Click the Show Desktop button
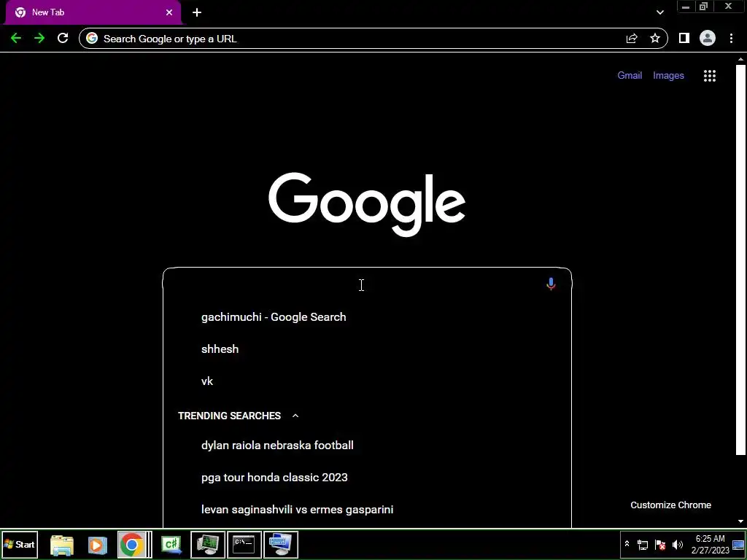This screenshot has width=747, height=560. click(x=738, y=545)
